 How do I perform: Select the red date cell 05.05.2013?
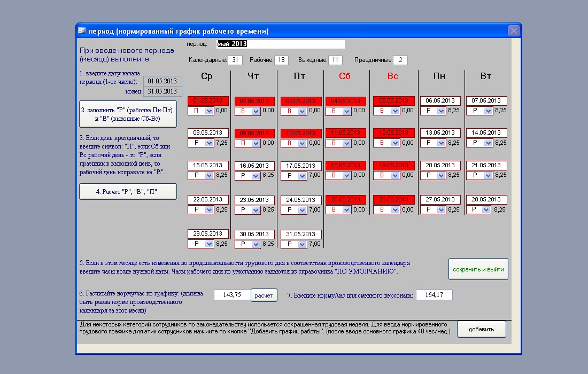(x=394, y=100)
